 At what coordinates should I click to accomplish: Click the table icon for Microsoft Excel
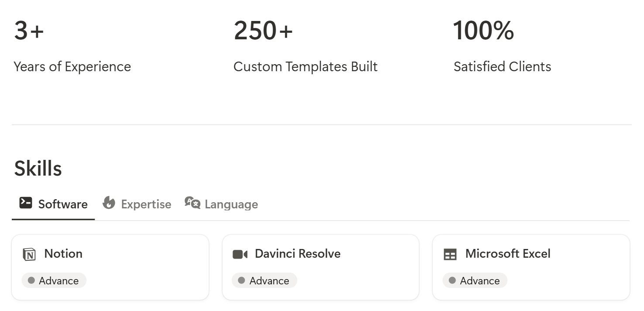click(x=450, y=255)
